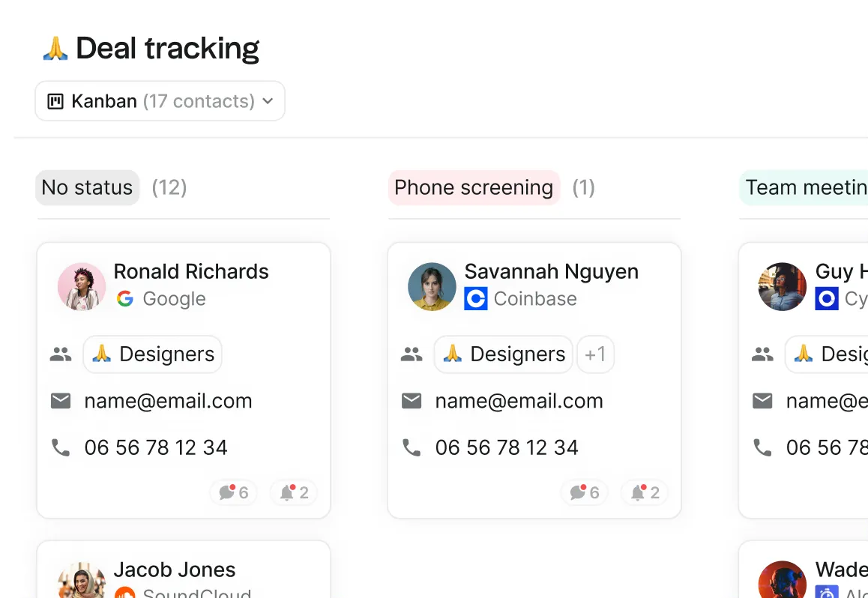
Task: Click the group icon on Savannah Nguyen's card
Action: pos(412,354)
